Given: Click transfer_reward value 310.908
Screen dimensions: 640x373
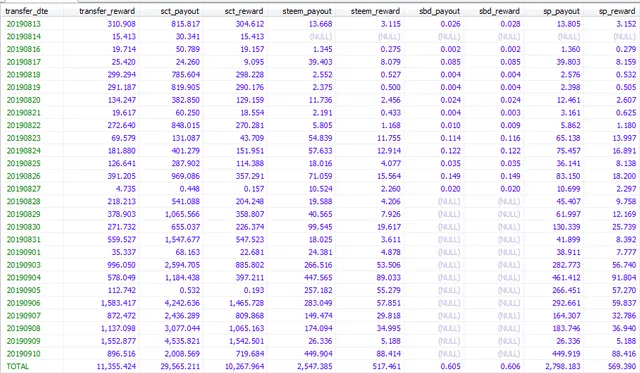Looking at the screenshot, I should tap(122, 24).
